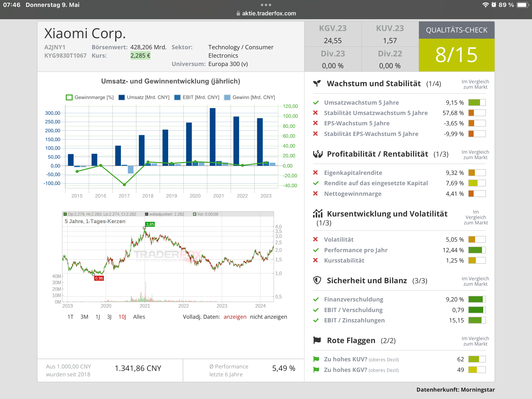This screenshot has height=399, width=532.
Task: Open the Zu hohes KUV? flag entry
Action: point(361,359)
